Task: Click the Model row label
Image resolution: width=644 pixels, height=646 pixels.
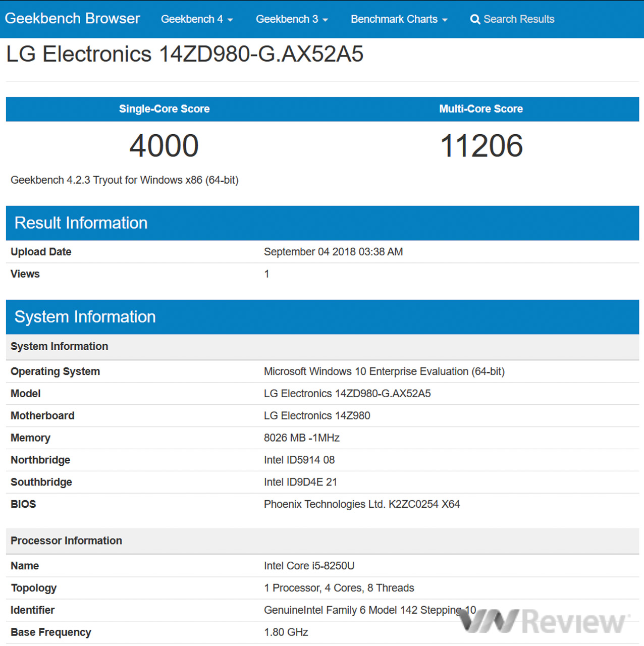Action: [x=26, y=394]
